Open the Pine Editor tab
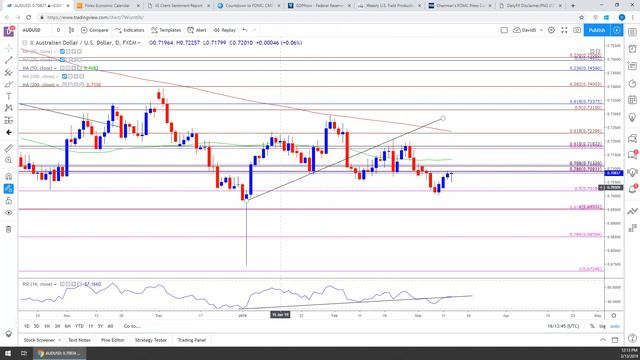640x360 pixels. [x=113, y=340]
